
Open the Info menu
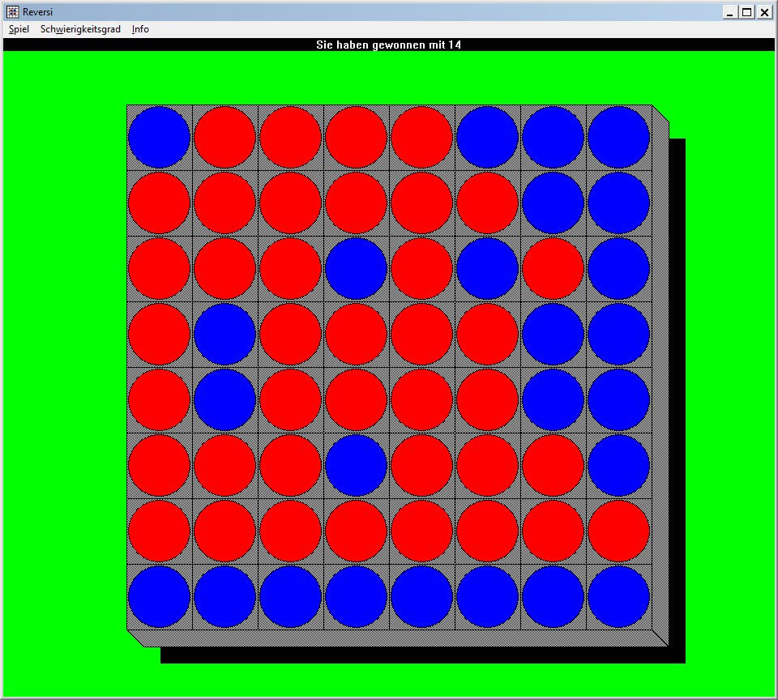pyautogui.click(x=140, y=29)
